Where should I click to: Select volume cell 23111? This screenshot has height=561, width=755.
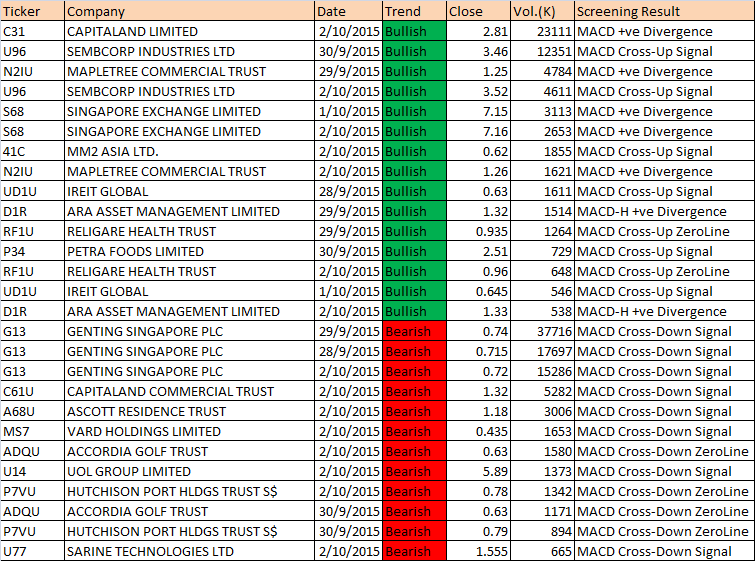point(542,31)
